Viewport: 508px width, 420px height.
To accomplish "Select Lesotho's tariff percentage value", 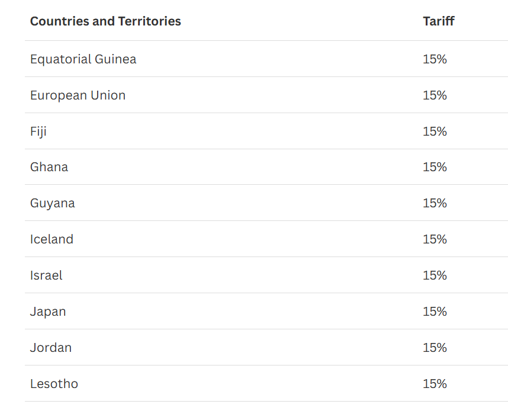I will [x=435, y=384].
